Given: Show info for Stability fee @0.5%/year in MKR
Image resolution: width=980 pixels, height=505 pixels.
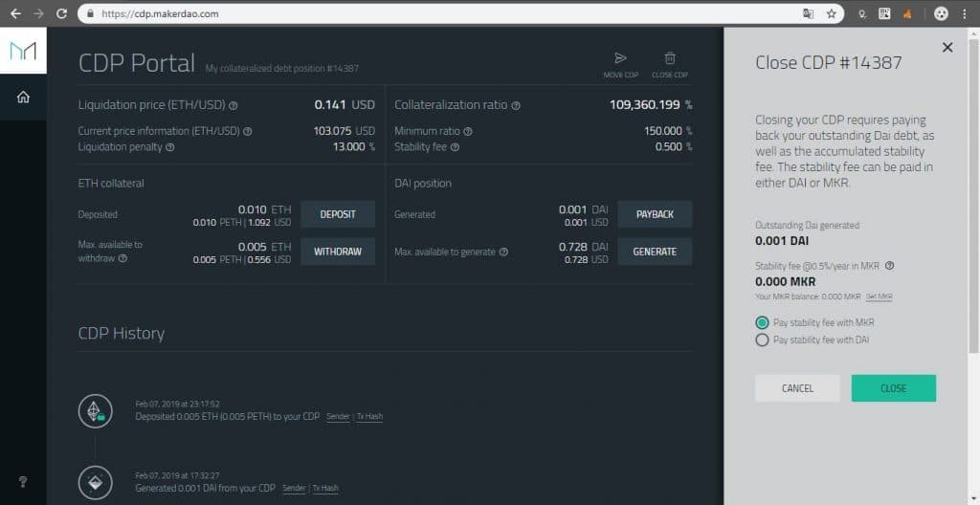Looking at the screenshot, I should click(x=889, y=266).
